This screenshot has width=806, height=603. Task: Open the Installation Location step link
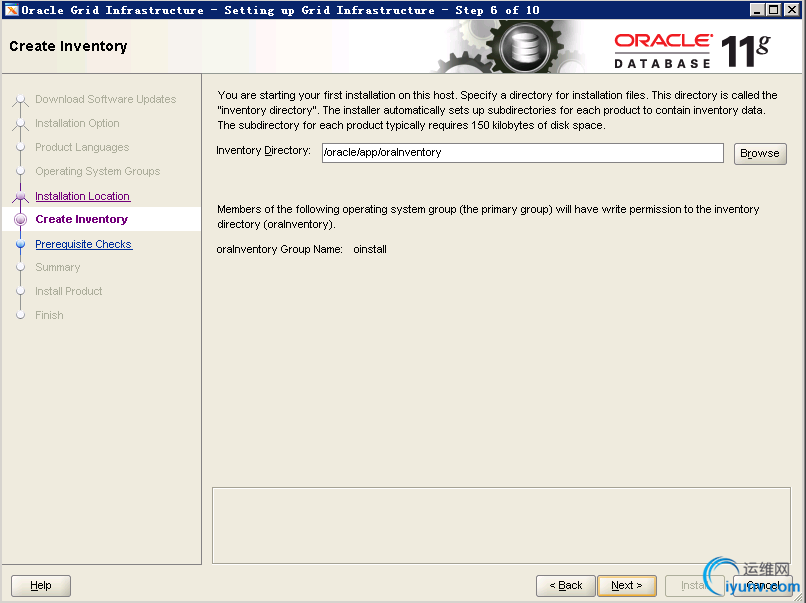82,196
